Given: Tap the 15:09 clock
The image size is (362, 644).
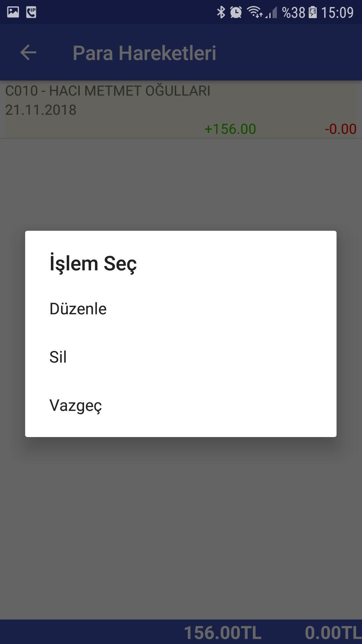Looking at the screenshot, I should click(x=337, y=13).
